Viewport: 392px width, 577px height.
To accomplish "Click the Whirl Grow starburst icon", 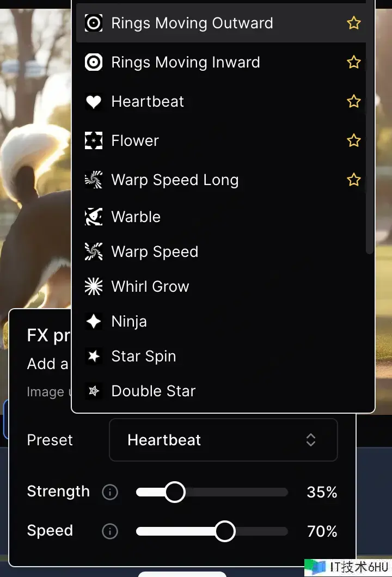I will point(94,286).
